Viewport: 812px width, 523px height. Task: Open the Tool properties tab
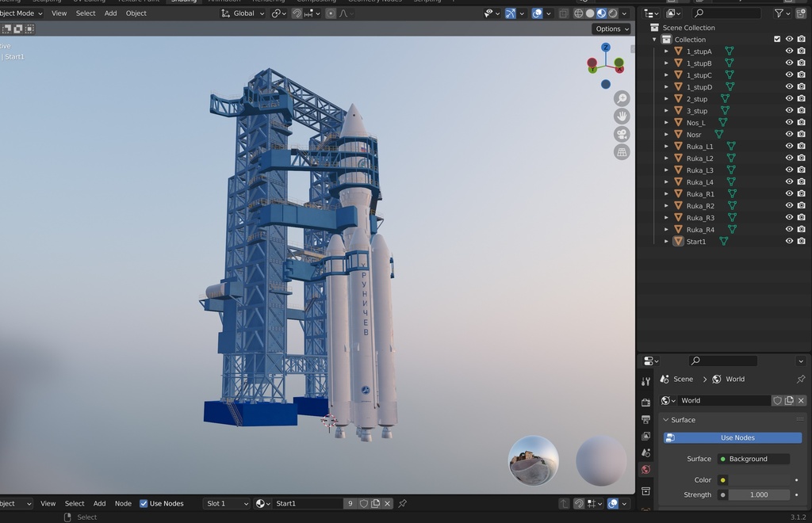coord(645,382)
